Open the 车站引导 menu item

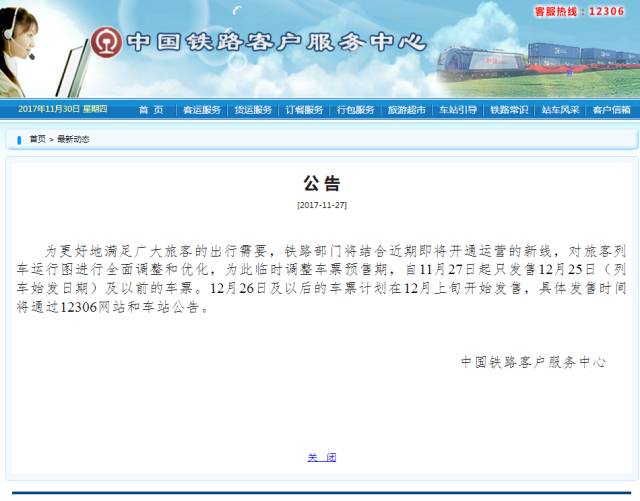458,110
